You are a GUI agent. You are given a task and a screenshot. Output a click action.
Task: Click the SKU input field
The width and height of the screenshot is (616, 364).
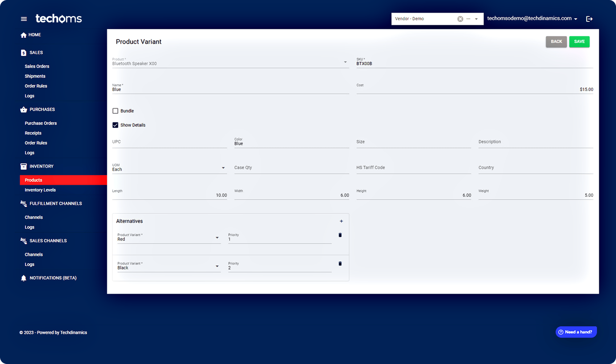474,64
